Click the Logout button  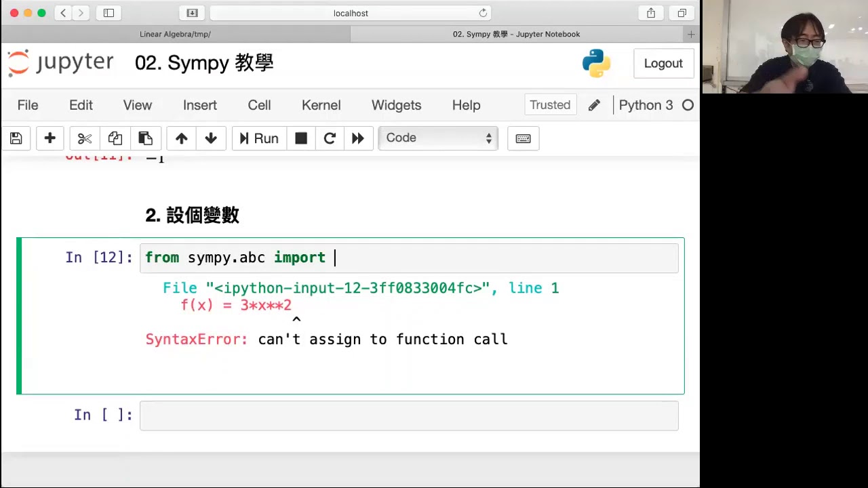pos(663,63)
